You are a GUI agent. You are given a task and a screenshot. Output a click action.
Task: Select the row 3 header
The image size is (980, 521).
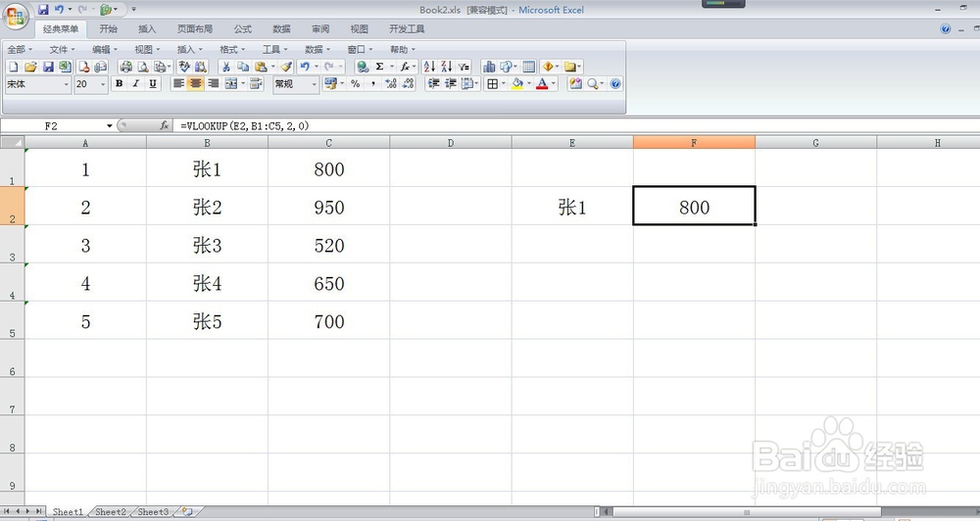[12, 244]
